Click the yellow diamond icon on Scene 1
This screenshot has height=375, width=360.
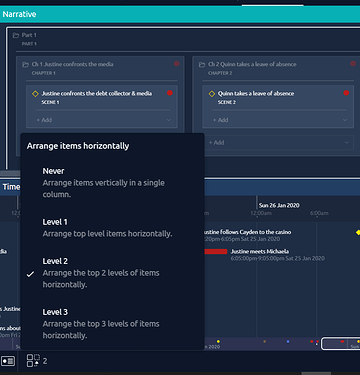point(35,94)
